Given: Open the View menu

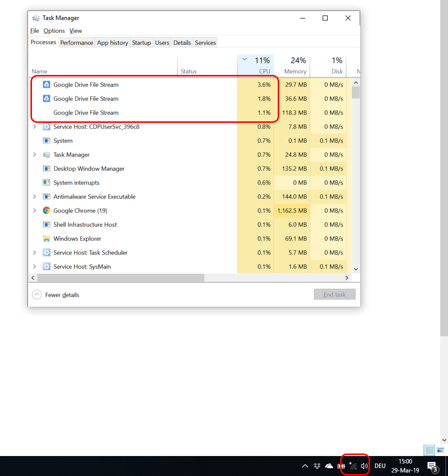Looking at the screenshot, I should [x=75, y=30].
